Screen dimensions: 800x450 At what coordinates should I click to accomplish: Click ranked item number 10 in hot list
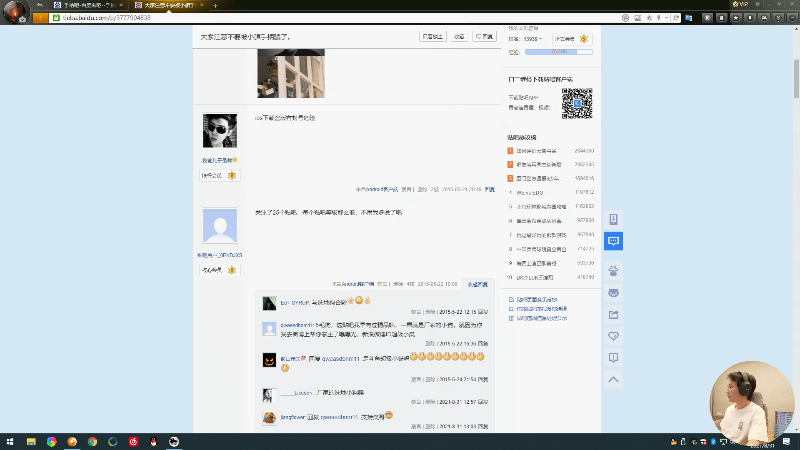(x=534, y=278)
